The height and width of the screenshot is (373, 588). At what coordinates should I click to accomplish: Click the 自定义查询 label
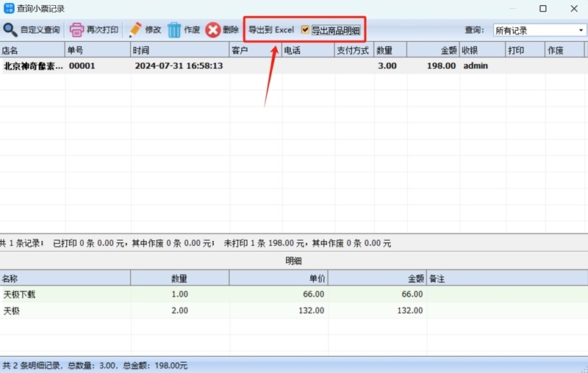click(40, 29)
